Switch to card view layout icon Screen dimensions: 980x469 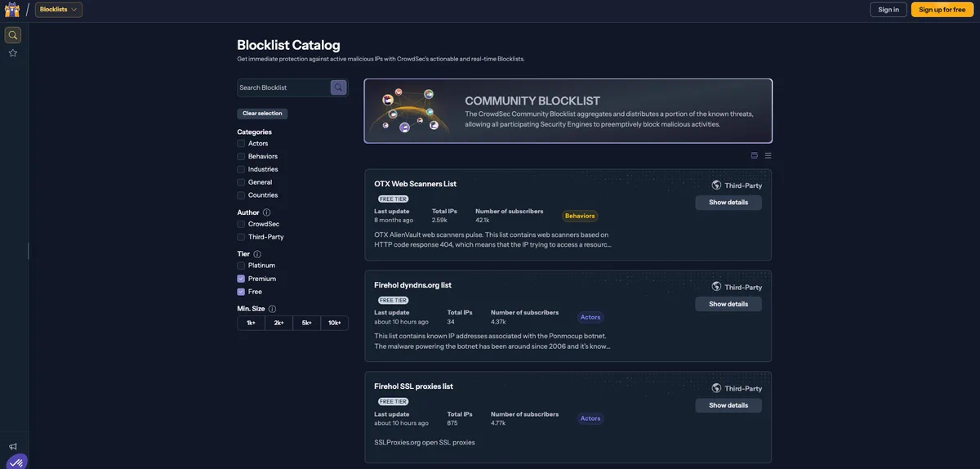click(755, 155)
